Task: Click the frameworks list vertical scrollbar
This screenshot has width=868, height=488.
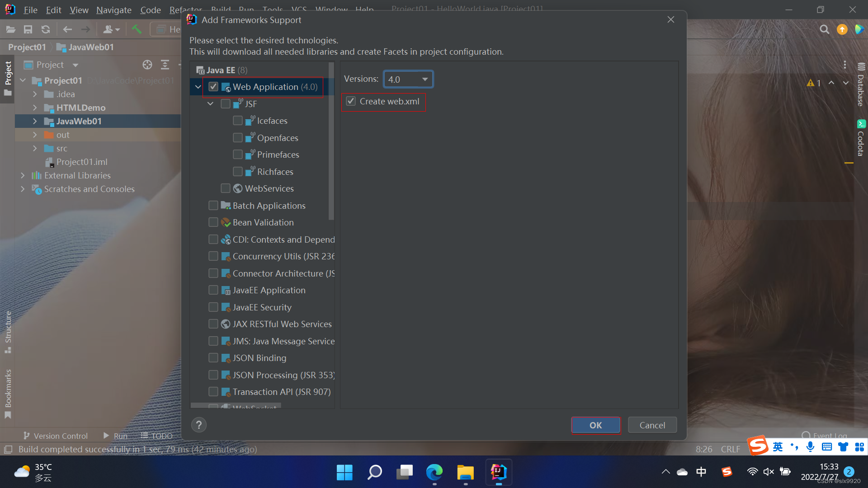Action: [x=331, y=141]
